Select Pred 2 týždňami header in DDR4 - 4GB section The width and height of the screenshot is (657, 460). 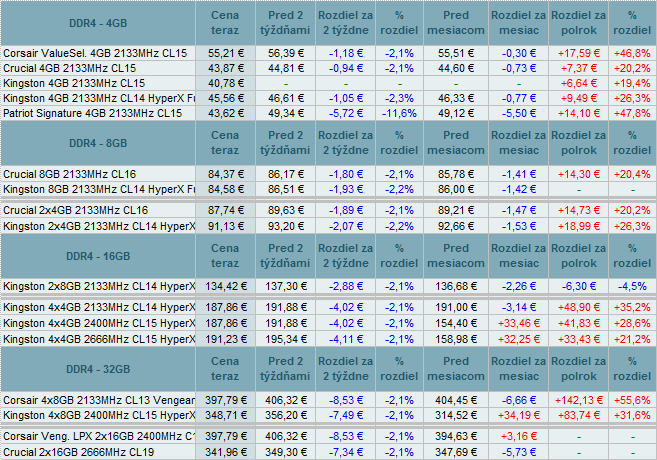pyautogui.click(x=285, y=23)
